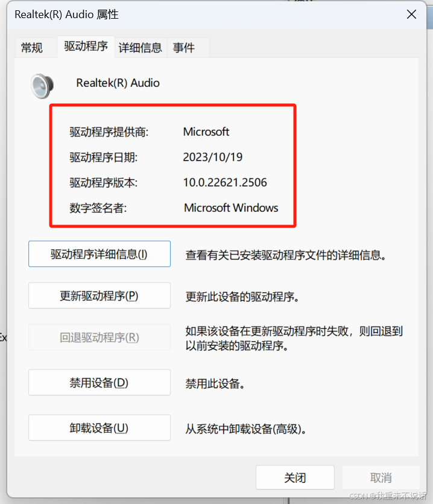Click the 驱动程序日期 label

pyautogui.click(x=104, y=157)
